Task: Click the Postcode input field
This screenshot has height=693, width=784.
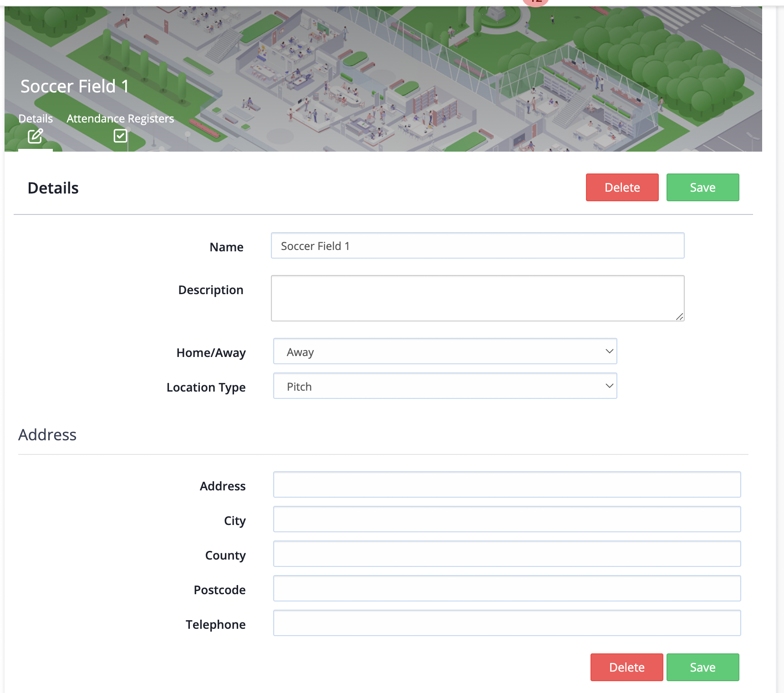Action: (x=507, y=588)
